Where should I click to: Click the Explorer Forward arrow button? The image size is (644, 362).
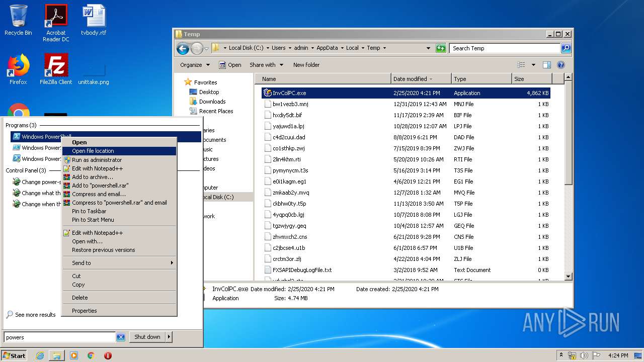coord(197,48)
